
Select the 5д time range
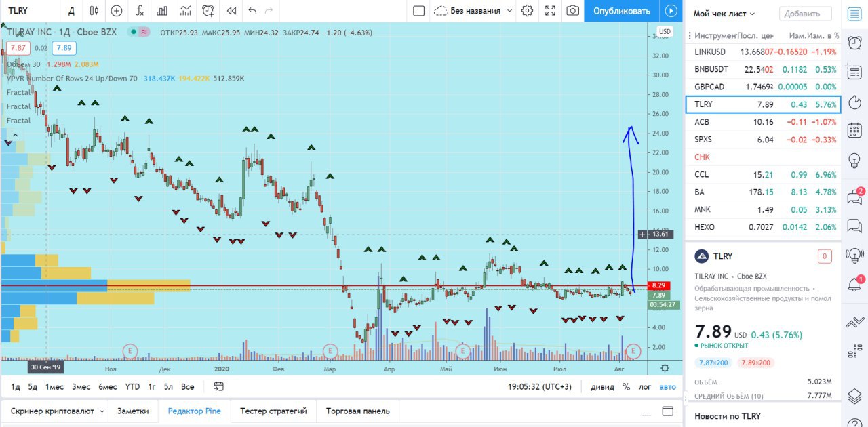tap(33, 387)
